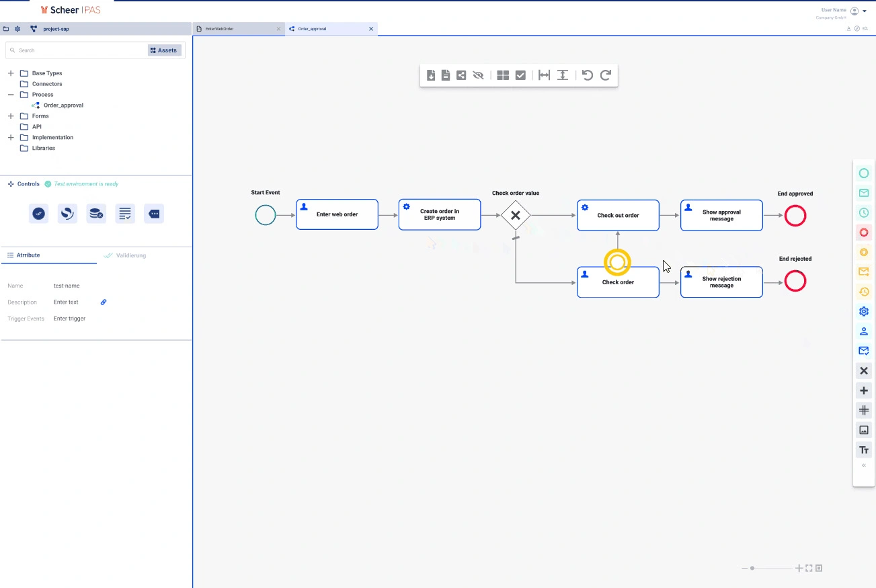
Task: Select the Enter web order task
Action: tap(337, 214)
